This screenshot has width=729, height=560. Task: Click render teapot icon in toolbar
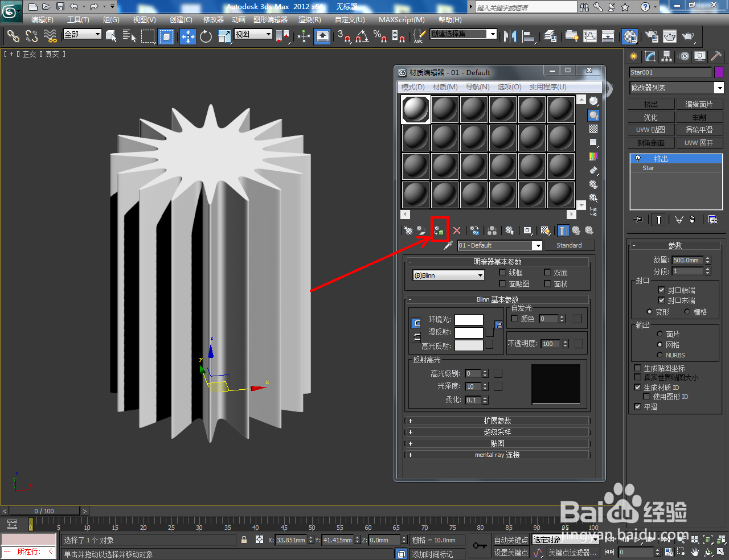(689, 36)
